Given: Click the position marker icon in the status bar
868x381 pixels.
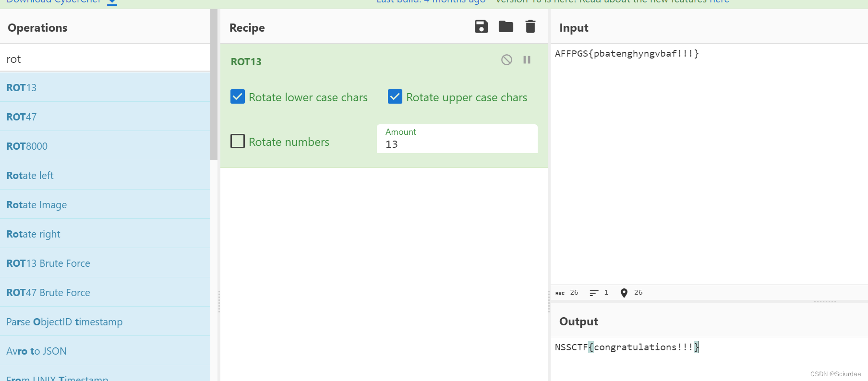Looking at the screenshot, I should tap(624, 293).
